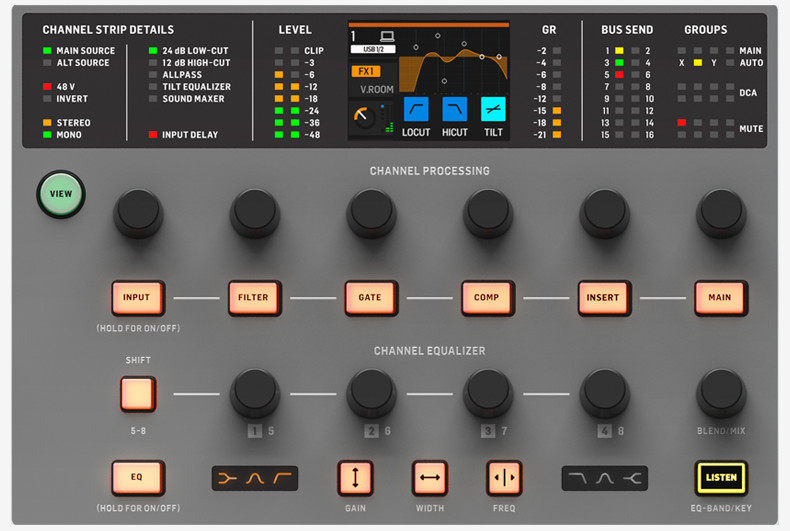790x531 pixels.
Task: Click the CHANNEL EQUALIZER label
Action: point(430,351)
